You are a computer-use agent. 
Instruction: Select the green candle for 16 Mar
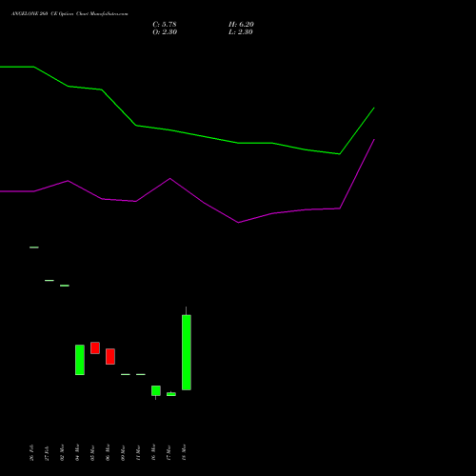(x=156, y=391)
